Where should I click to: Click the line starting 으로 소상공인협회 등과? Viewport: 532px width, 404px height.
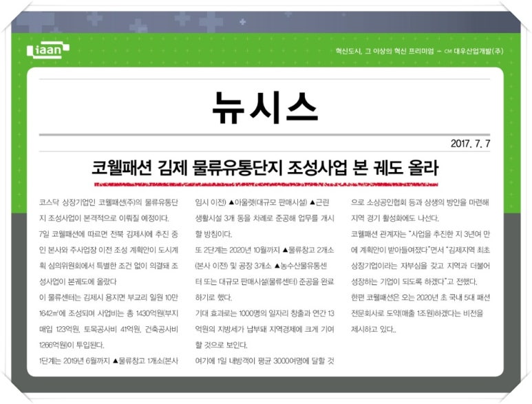(420, 202)
